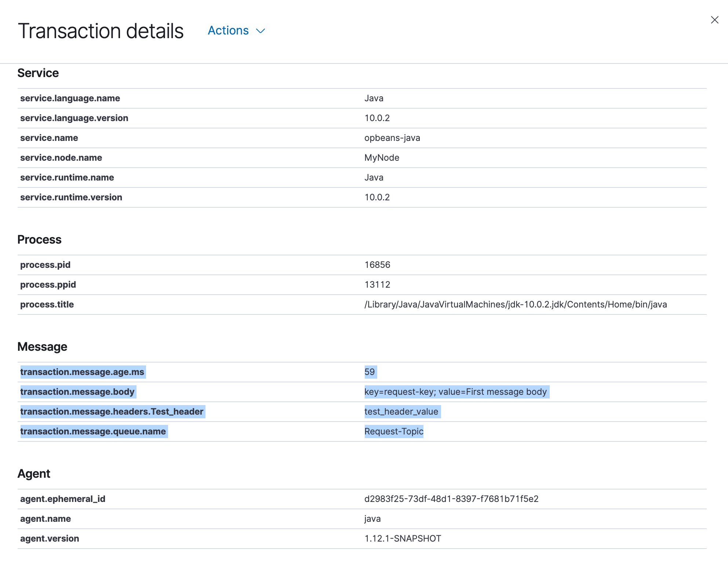Click the Agent section heading
Screen dimensions: 728x568
click(x=34, y=474)
